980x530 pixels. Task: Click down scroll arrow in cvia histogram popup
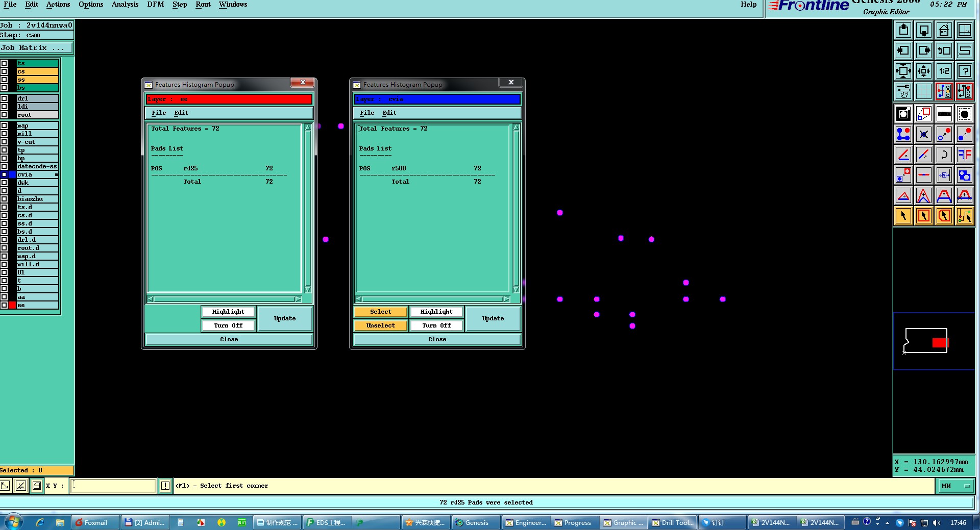coord(516,289)
